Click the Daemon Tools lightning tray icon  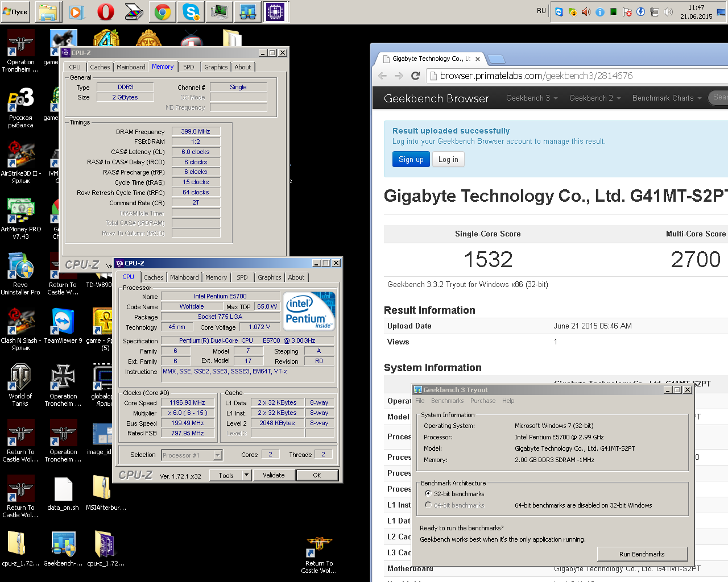tap(641, 11)
